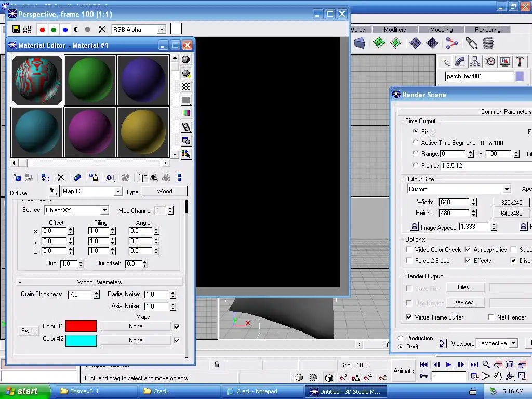The width and height of the screenshot is (532, 399).
Task: Open the cyan Color #2 swatch
Action: (81, 340)
